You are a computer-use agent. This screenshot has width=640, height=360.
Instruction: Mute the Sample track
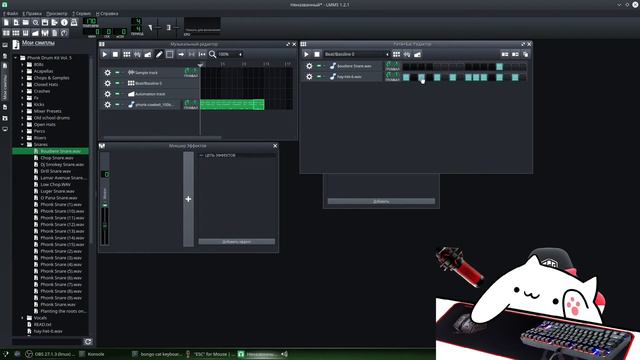[117, 73]
